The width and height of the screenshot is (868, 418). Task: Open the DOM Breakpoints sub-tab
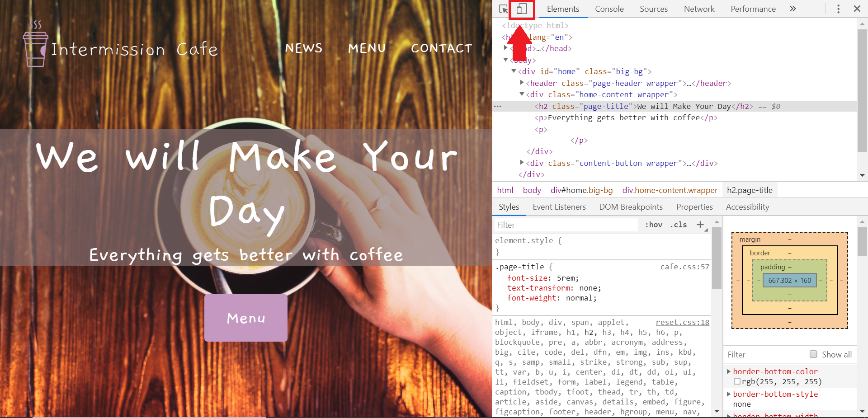tap(631, 207)
